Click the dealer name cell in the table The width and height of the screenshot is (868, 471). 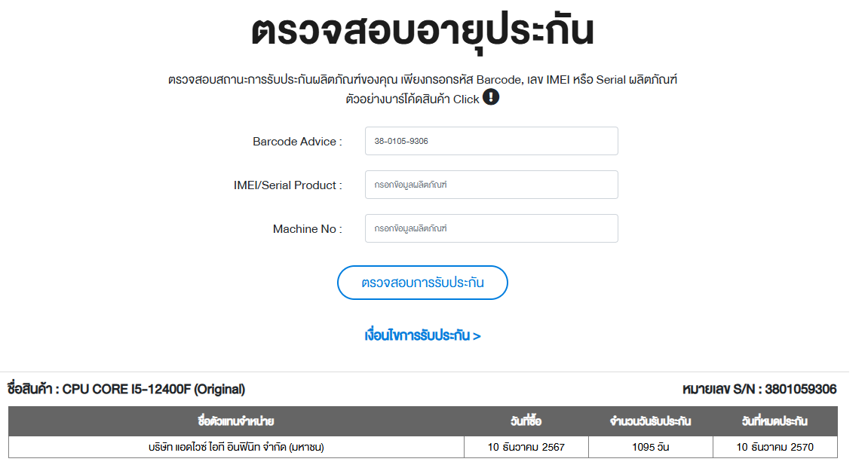pyautogui.click(x=236, y=447)
